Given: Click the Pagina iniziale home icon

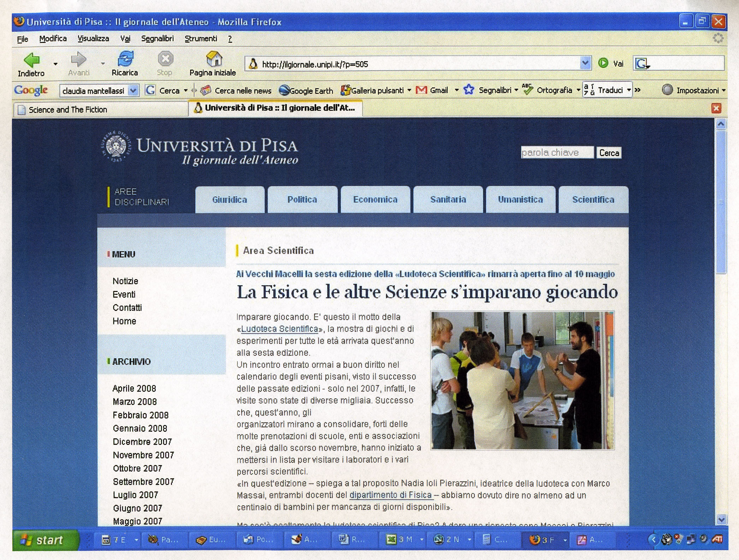Looking at the screenshot, I should pos(214,59).
